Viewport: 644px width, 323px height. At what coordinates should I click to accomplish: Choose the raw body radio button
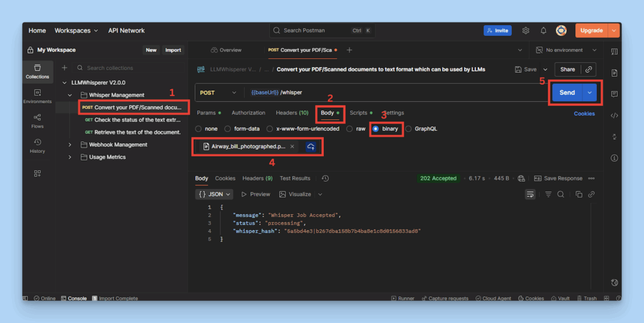[350, 129]
